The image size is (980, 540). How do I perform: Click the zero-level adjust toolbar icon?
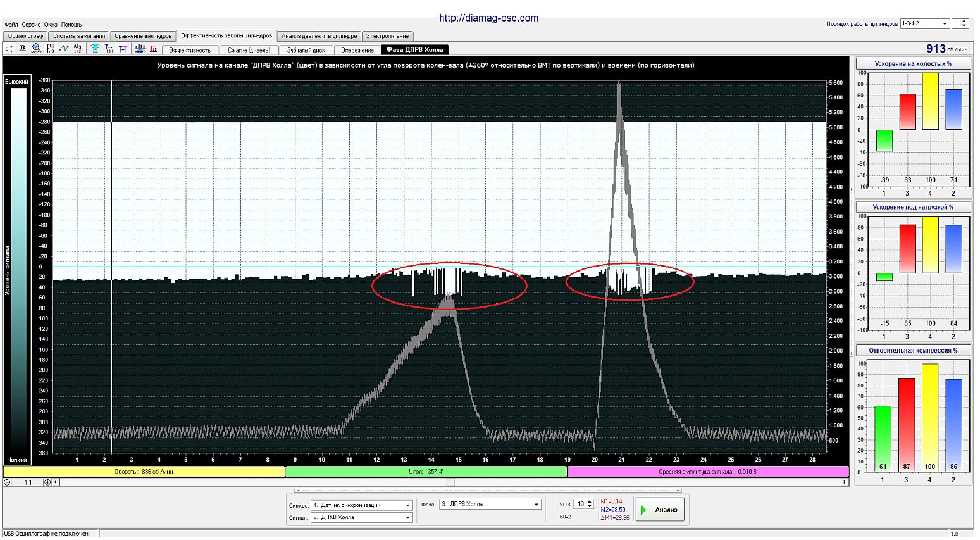click(9, 49)
